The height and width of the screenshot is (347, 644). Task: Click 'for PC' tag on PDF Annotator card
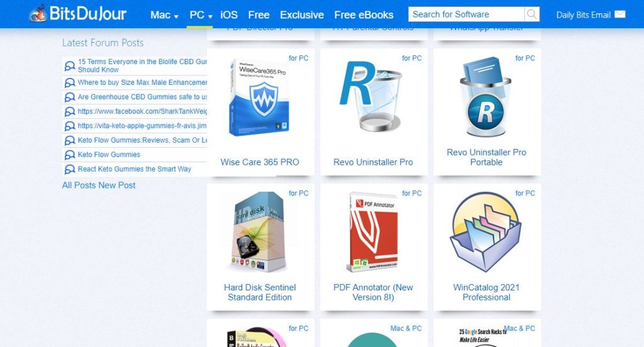point(411,194)
